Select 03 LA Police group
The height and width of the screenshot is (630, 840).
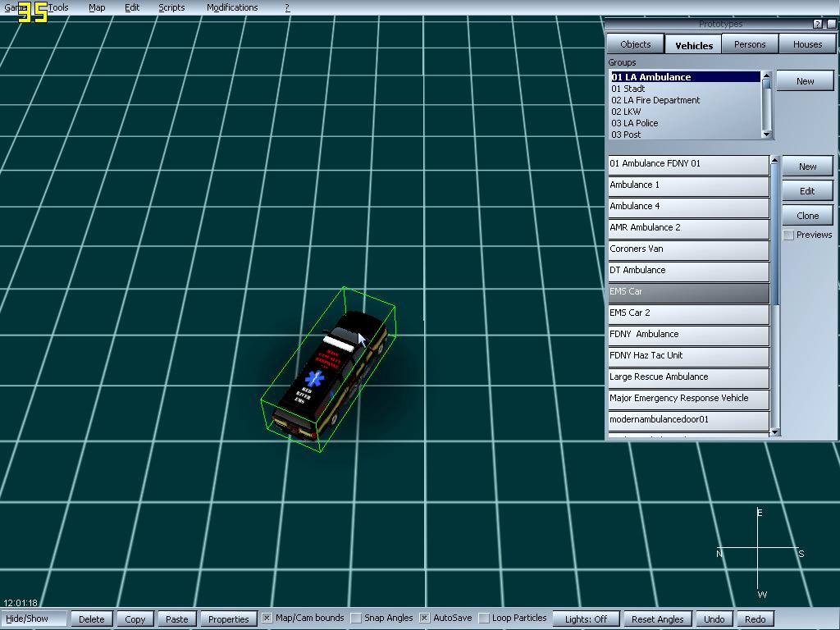point(634,123)
